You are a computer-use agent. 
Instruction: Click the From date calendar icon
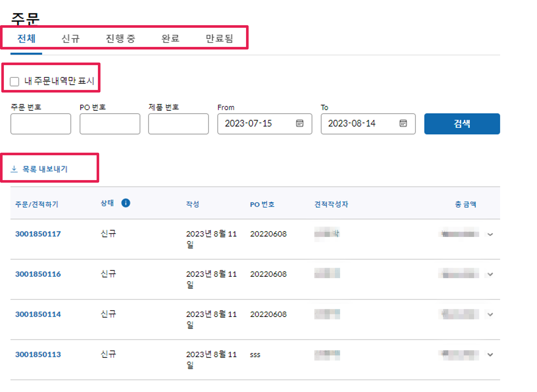tap(300, 123)
